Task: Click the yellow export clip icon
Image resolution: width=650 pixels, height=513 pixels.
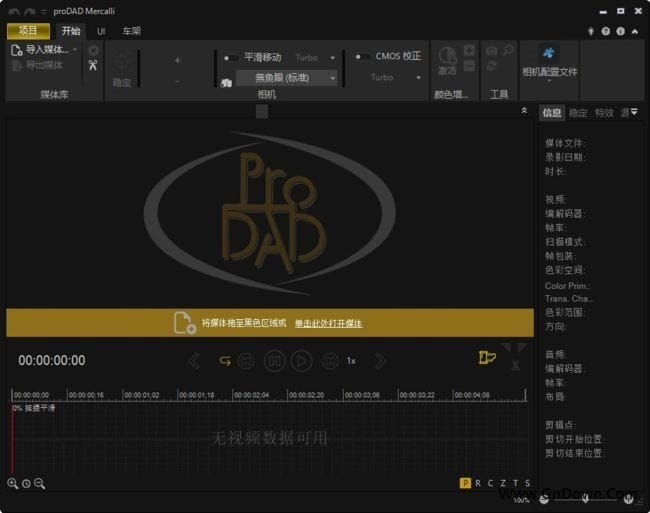Action: 487,358
